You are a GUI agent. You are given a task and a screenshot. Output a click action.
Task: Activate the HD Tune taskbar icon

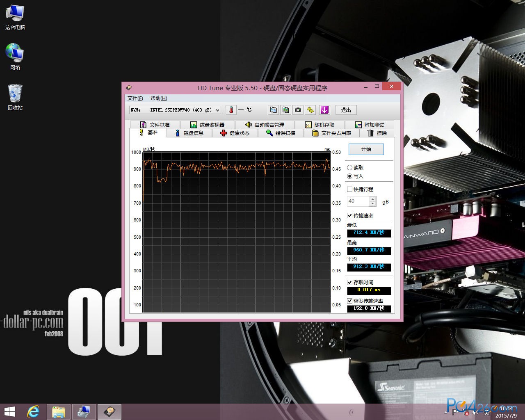point(110,412)
